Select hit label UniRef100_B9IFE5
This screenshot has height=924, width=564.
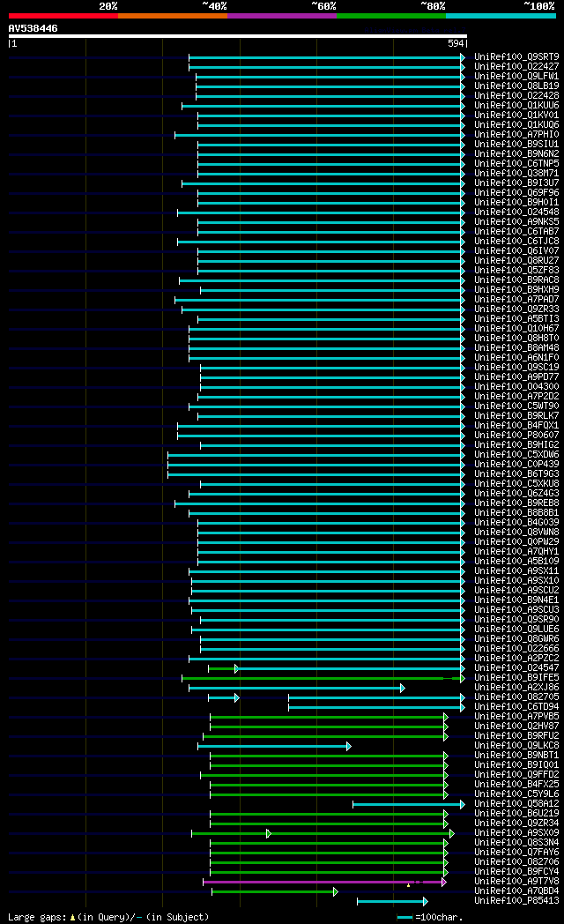coord(517,678)
